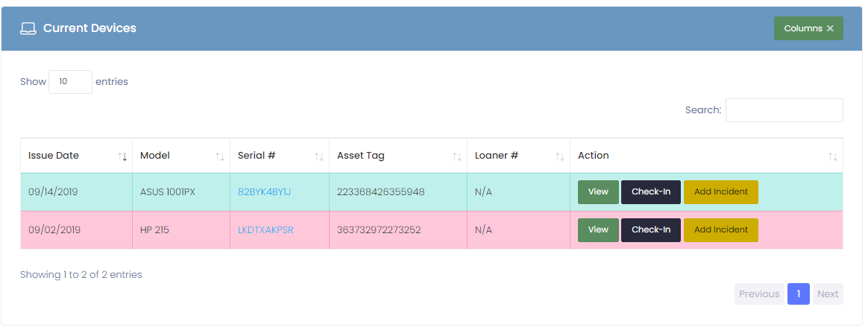Click the Action column header

point(706,156)
